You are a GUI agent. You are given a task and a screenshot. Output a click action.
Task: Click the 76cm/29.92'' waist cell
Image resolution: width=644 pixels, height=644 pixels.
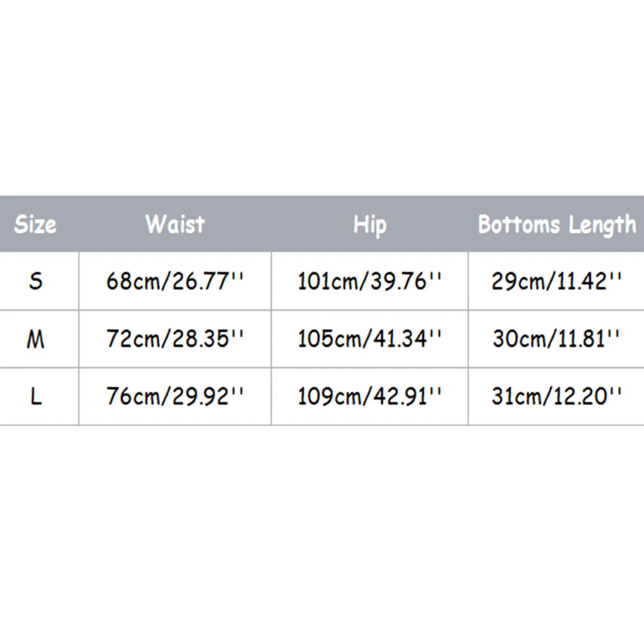[x=175, y=396]
